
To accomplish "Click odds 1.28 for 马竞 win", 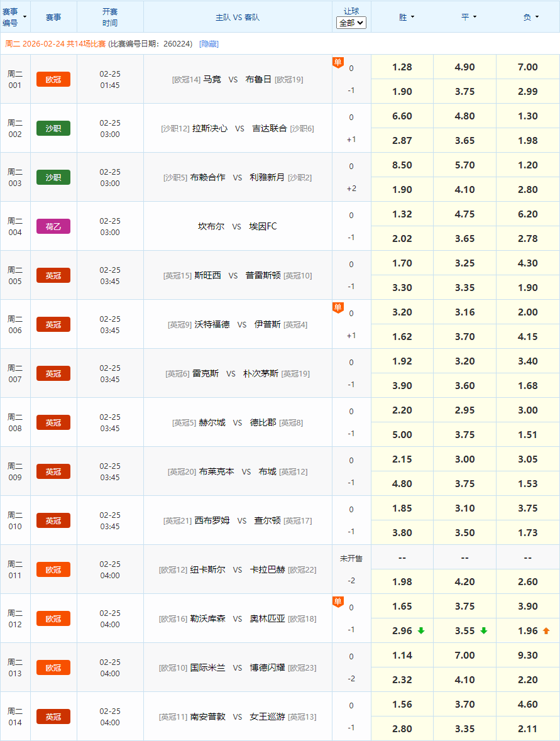I will tap(402, 67).
